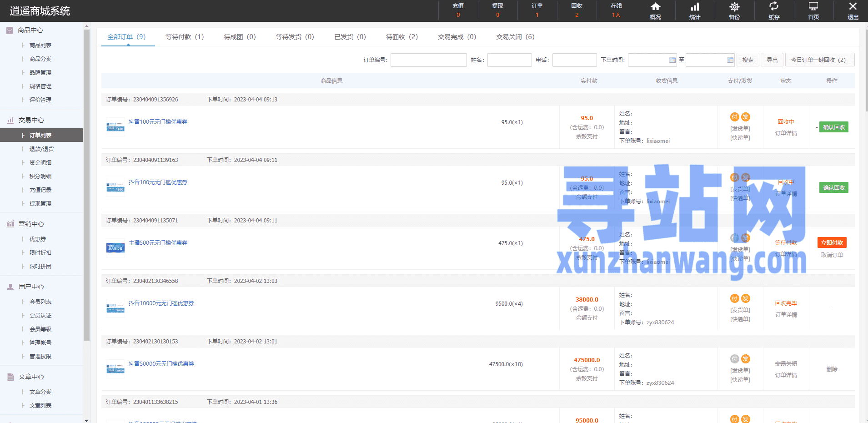Open 订单详情 for order 230402130346558
Screen dimensions: 868x423
point(786,315)
